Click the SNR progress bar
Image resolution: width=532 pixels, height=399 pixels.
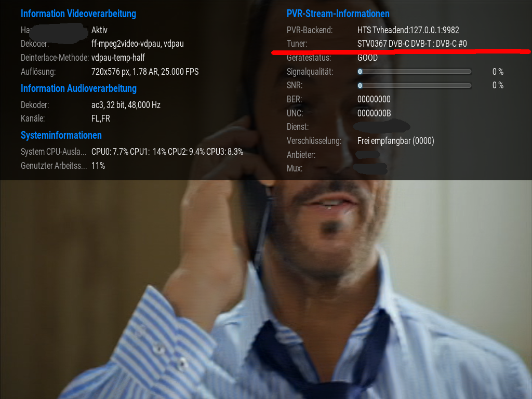[414, 86]
